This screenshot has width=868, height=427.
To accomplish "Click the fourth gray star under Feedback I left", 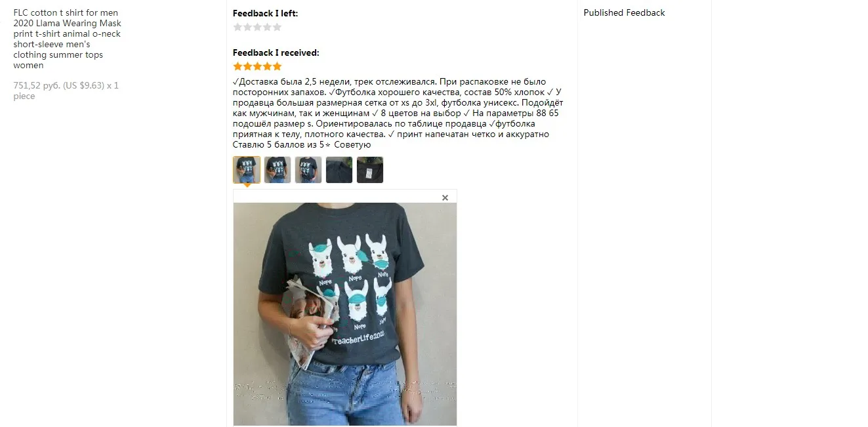I will pyautogui.click(x=267, y=27).
